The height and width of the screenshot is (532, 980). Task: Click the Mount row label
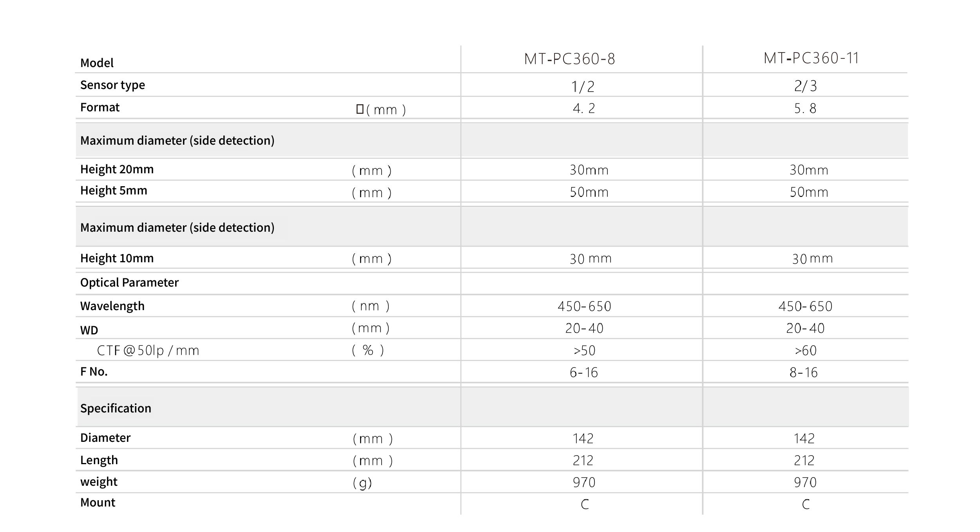point(98,503)
